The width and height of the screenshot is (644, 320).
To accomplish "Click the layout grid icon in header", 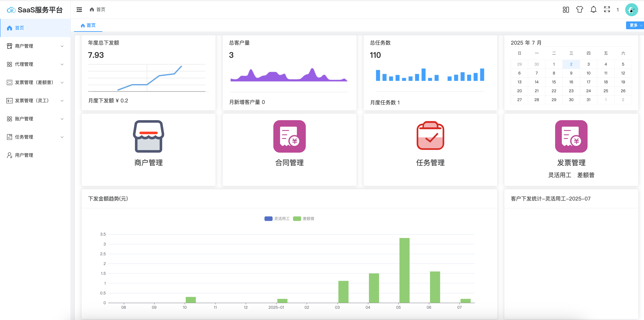I will 566,10.
